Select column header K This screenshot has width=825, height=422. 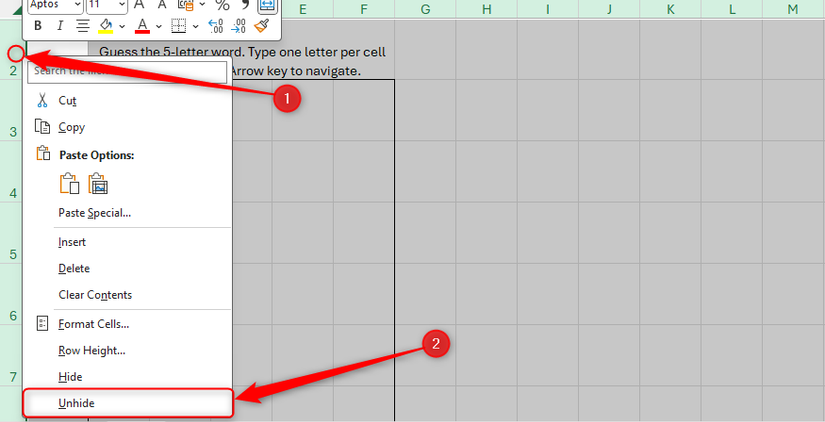[670, 9]
